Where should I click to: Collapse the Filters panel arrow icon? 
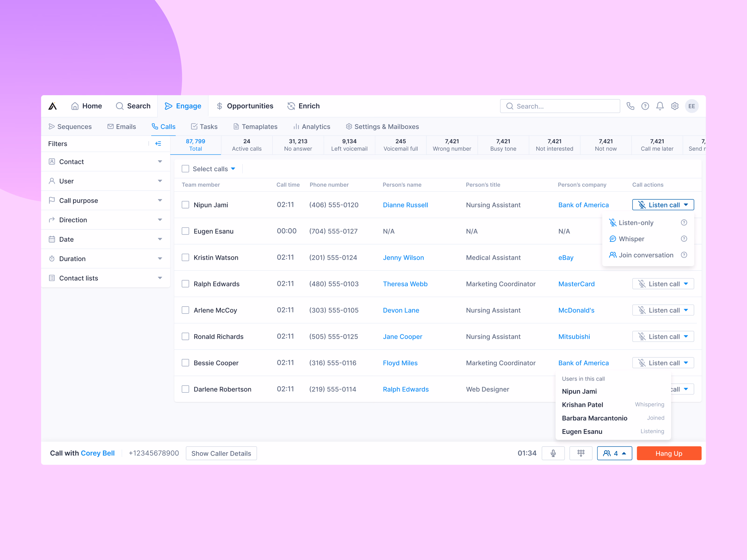point(158,143)
